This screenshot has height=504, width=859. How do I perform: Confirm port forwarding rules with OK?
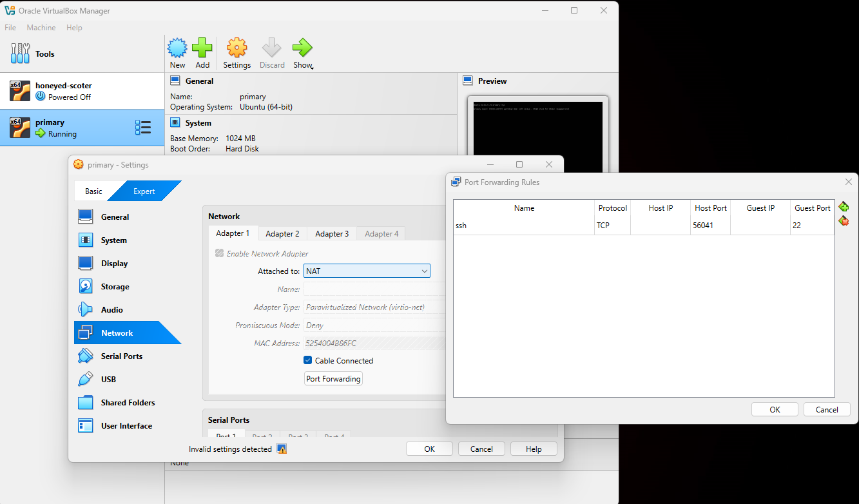pyautogui.click(x=775, y=410)
